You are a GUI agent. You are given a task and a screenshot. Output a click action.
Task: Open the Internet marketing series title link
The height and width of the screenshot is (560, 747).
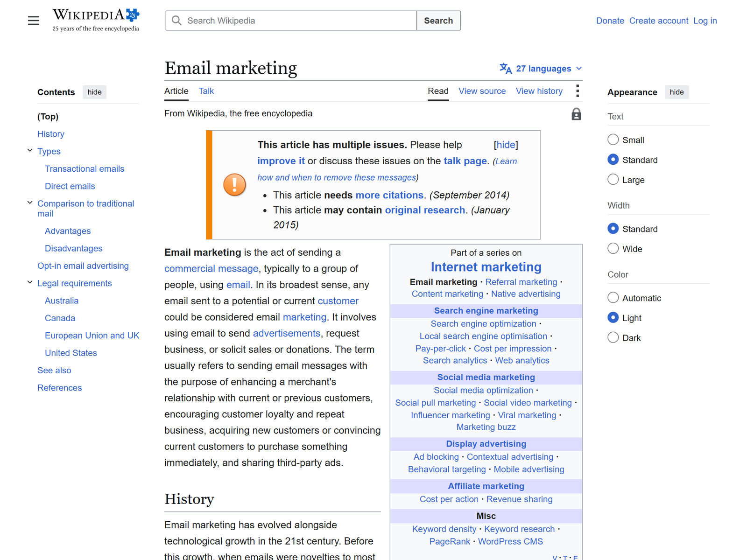pyautogui.click(x=486, y=267)
